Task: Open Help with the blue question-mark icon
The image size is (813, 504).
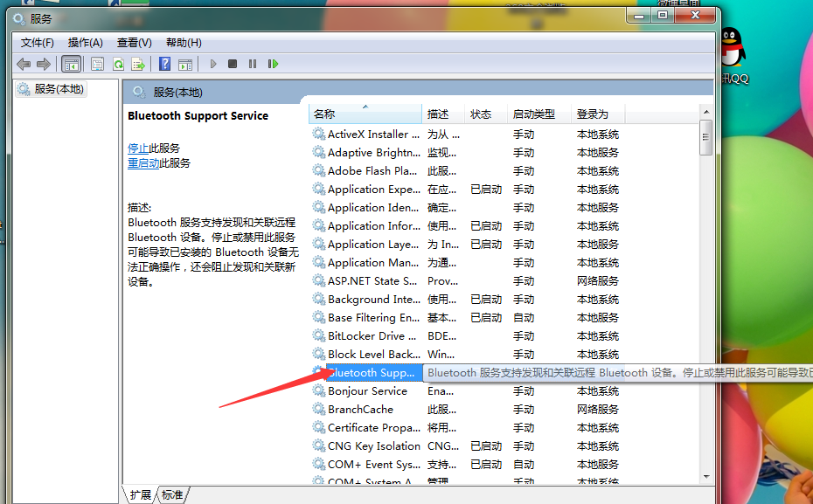Action: (x=164, y=64)
